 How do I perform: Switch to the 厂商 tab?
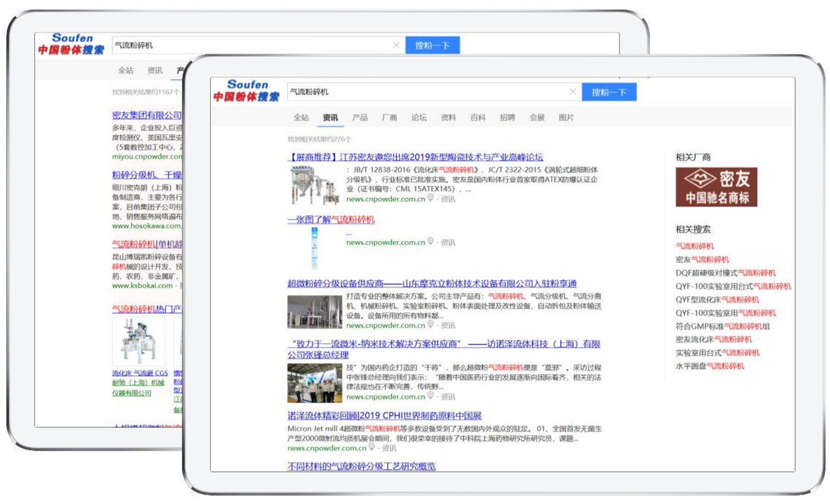pos(389,117)
